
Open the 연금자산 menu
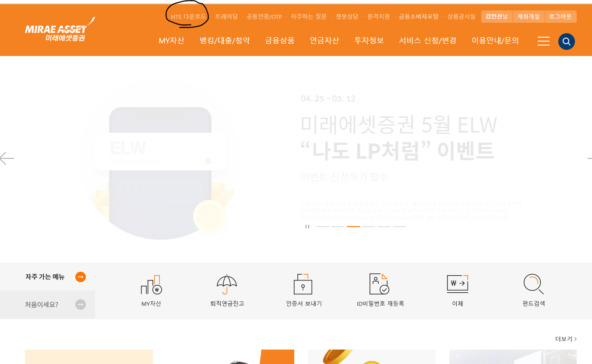pyautogui.click(x=324, y=41)
